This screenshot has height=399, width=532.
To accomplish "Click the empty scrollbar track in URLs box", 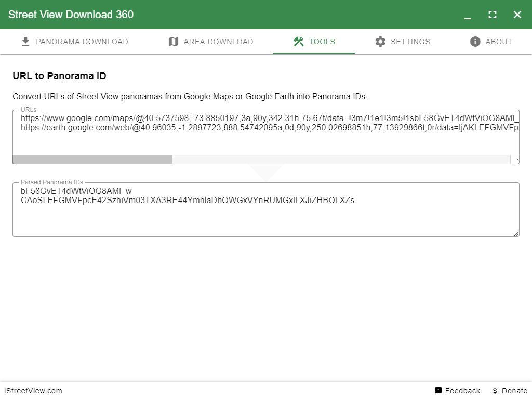I will pyautogui.click(x=341, y=159).
